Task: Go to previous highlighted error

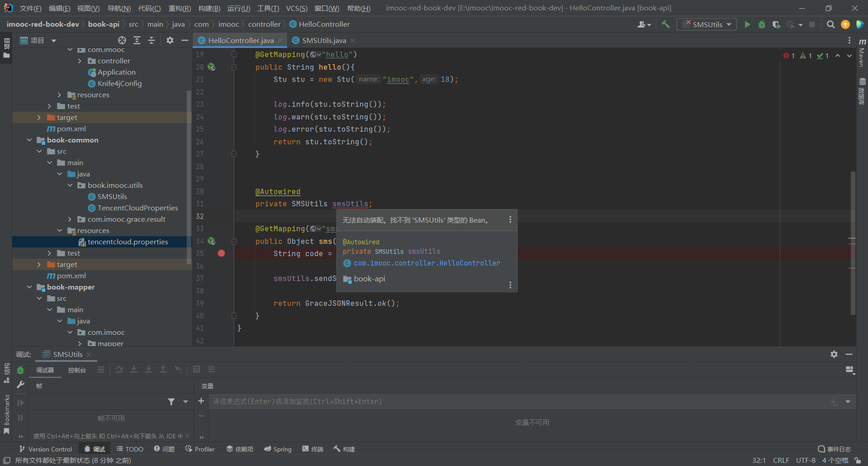Action: (x=838, y=56)
